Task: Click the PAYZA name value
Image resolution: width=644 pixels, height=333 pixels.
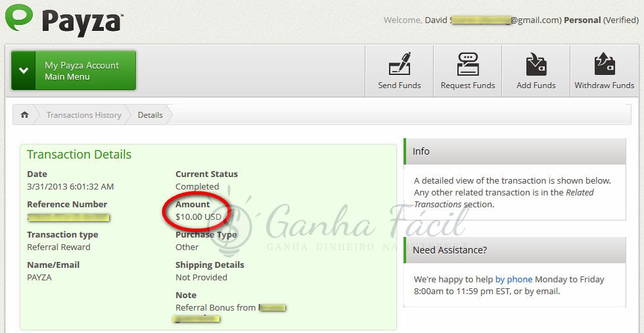Action: pyautogui.click(x=39, y=278)
